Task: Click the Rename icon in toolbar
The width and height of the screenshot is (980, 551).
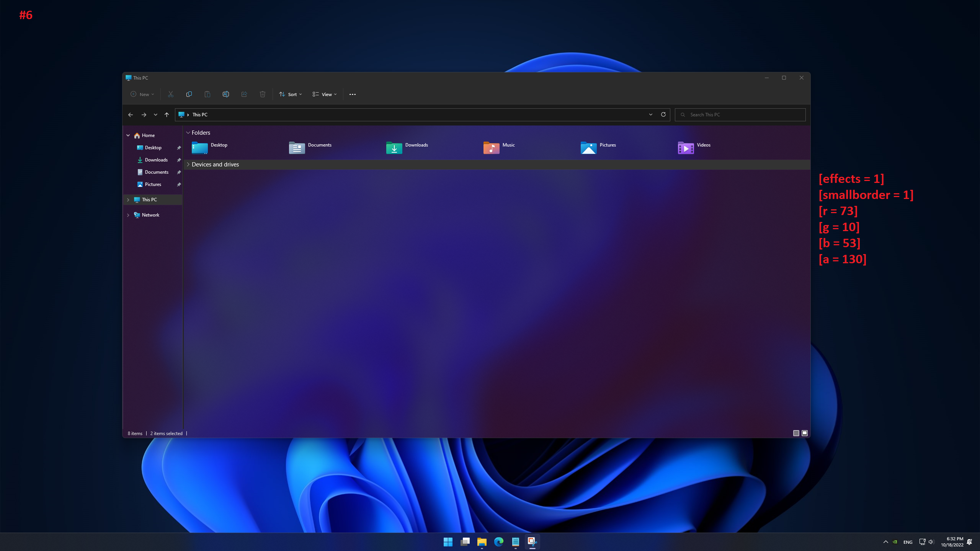Action: [226, 94]
